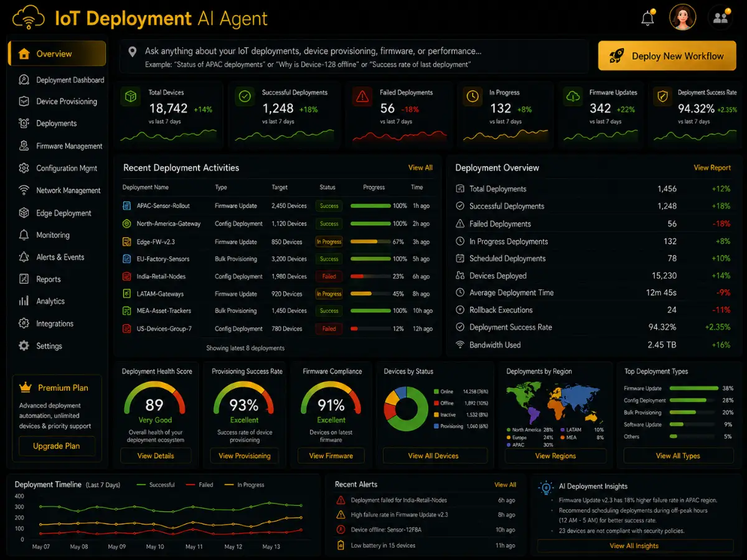Click the Bandwidth Used wifi icon
Image resolution: width=747 pixels, height=560 pixels.
[x=460, y=345]
